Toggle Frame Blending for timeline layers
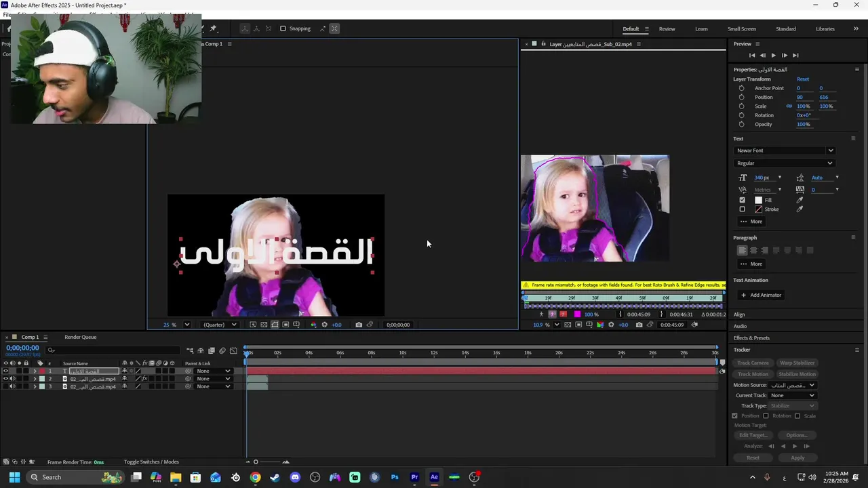This screenshot has height=488, width=868. click(211, 350)
